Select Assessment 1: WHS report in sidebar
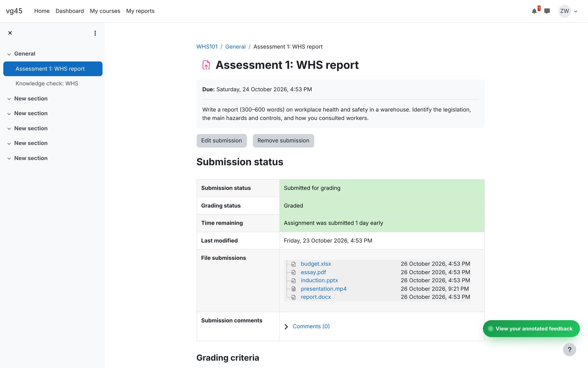This screenshot has width=588, height=368. 53,69
